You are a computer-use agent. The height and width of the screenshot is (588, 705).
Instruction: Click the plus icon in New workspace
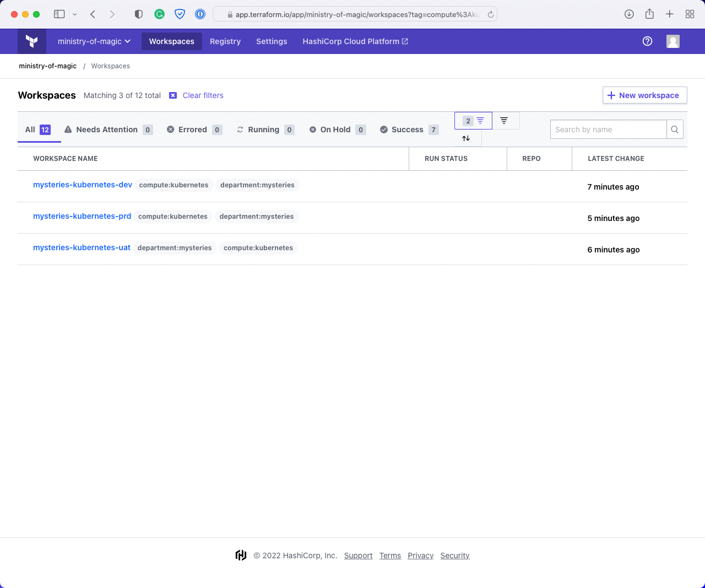click(x=611, y=95)
